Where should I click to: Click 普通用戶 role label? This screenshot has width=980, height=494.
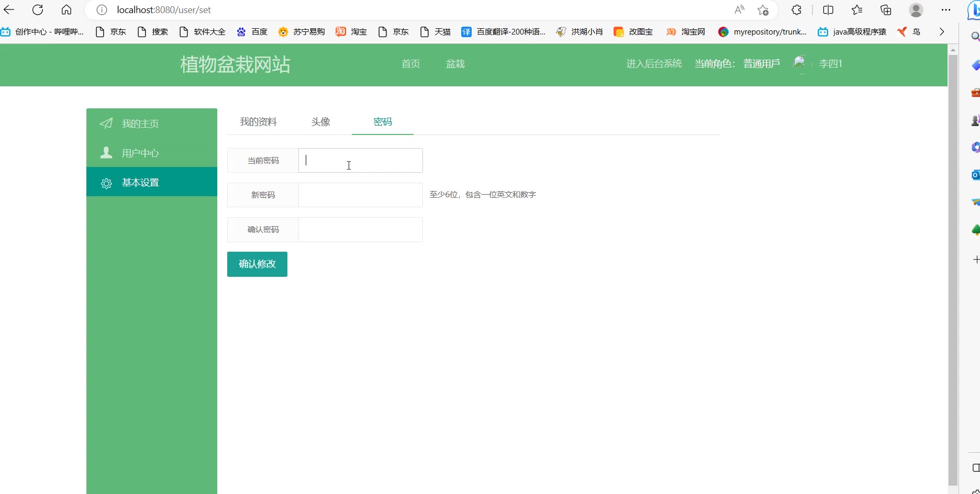(761, 64)
